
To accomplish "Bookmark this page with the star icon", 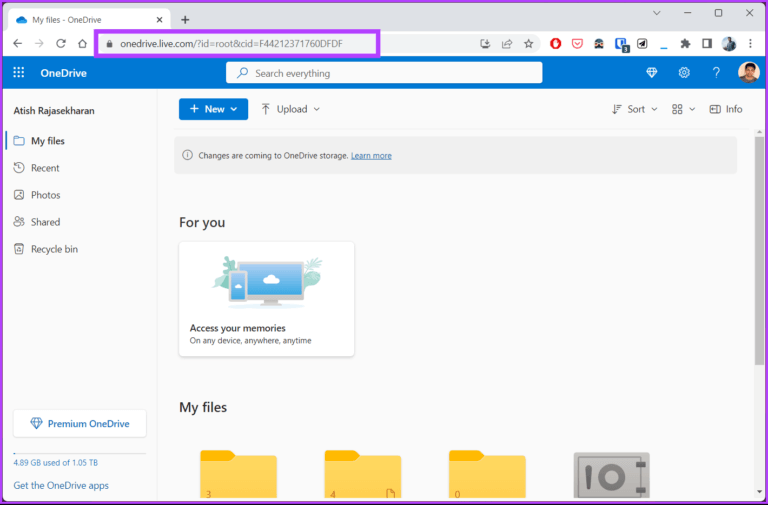I will click(528, 44).
